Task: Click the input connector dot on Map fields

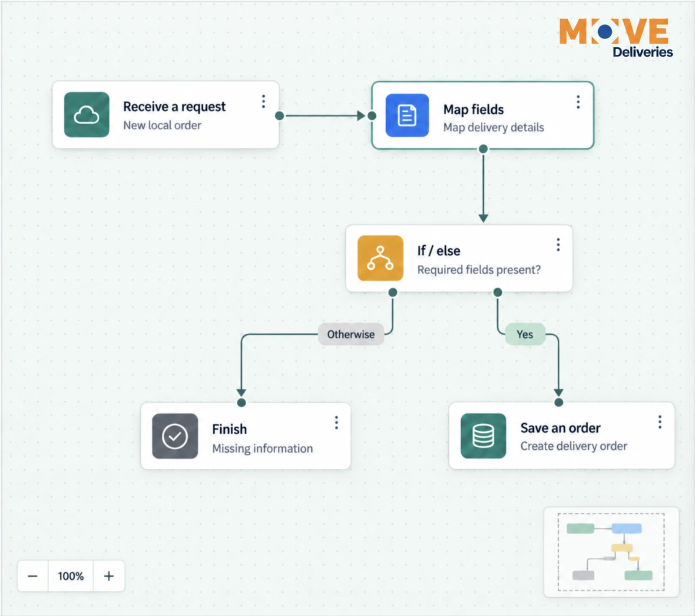Action: [372, 115]
